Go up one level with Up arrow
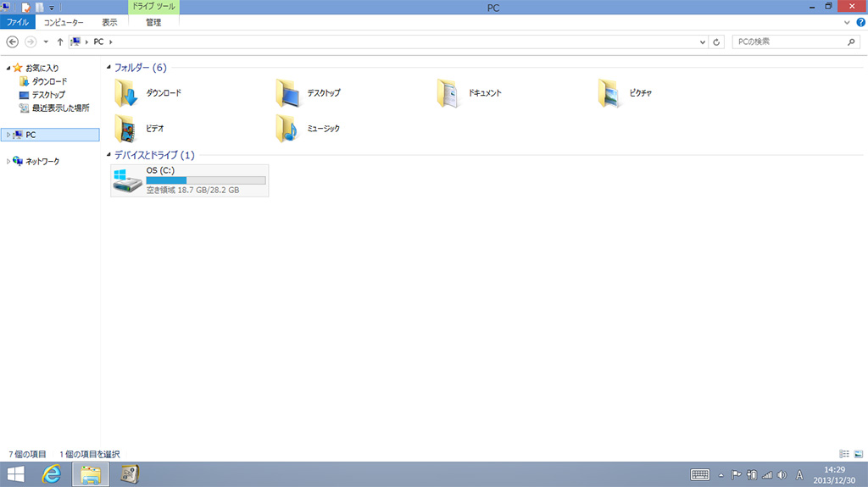Screen dimensions: 868x487 pos(60,42)
